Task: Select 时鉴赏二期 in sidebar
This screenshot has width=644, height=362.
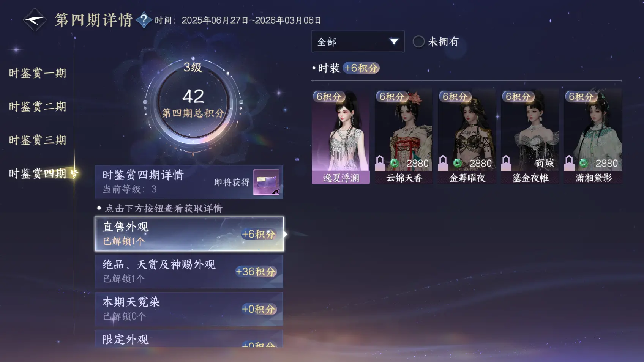Action: point(37,107)
